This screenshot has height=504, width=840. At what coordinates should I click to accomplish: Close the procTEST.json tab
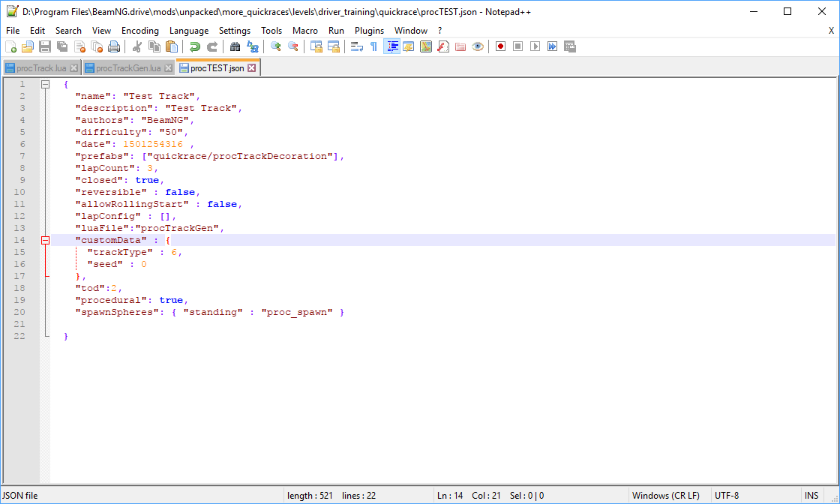(252, 68)
